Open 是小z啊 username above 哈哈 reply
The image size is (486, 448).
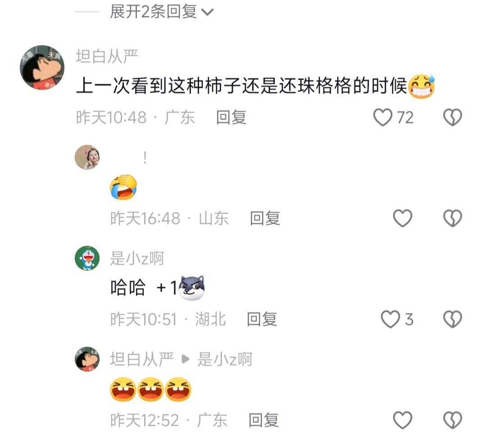137,258
